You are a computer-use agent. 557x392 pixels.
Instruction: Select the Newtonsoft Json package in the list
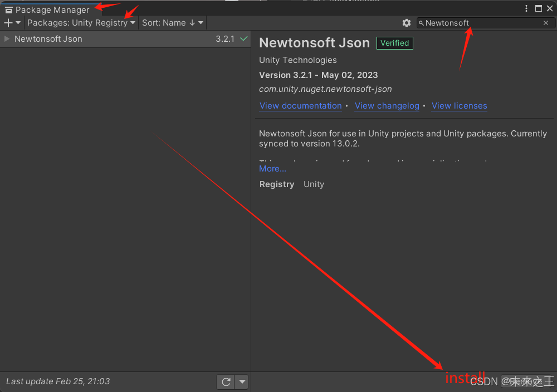[x=125, y=39]
